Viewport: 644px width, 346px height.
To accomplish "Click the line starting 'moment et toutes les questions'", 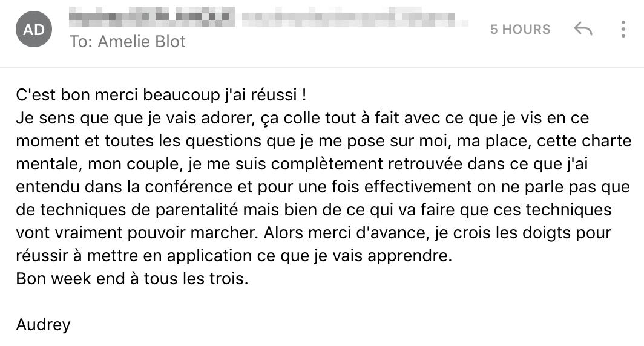I will [324, 141].
